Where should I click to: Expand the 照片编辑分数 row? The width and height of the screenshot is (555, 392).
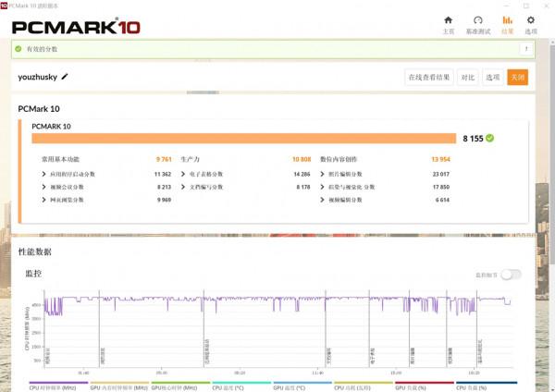pos(323,174)
